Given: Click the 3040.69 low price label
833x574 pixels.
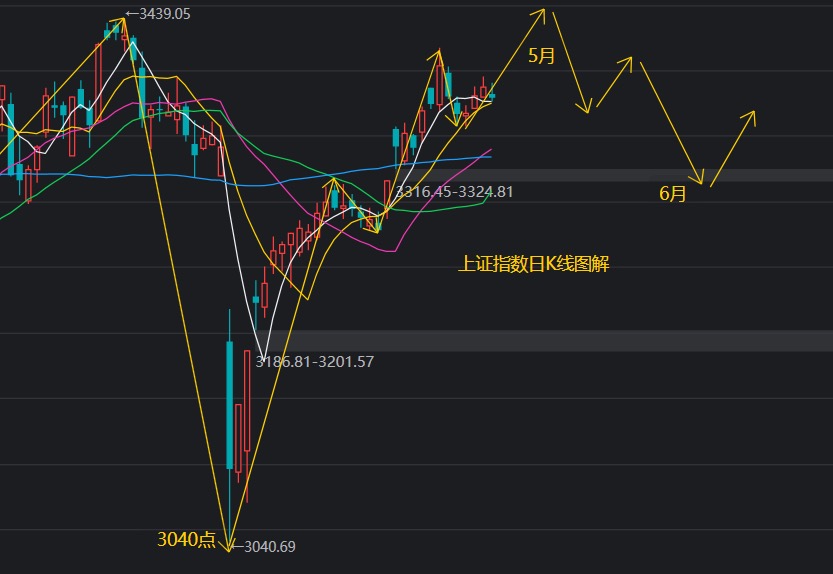Looking at the screenshot, I should tap(264, 546).
